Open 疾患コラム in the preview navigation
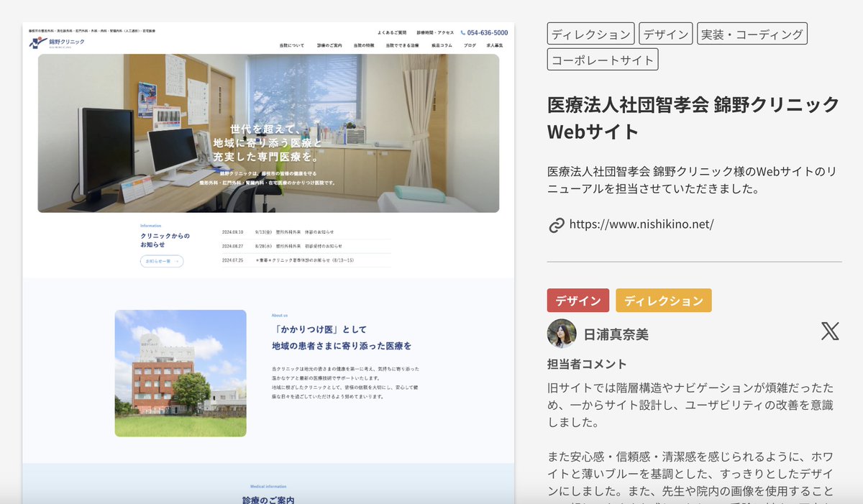This screenshot has height=504, width=863. point(442,45)
